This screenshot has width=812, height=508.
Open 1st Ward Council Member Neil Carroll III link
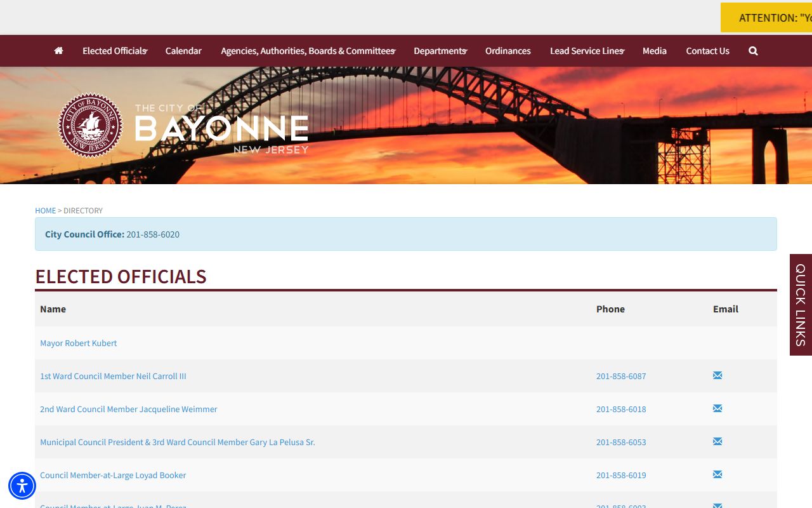[x=113, y=376]
